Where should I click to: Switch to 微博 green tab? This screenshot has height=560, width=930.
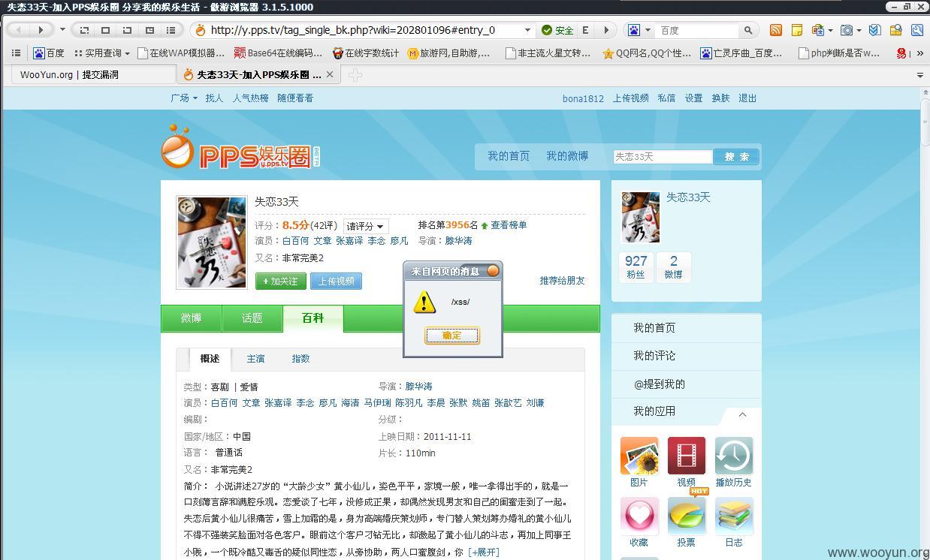click(x=191, y=318)
